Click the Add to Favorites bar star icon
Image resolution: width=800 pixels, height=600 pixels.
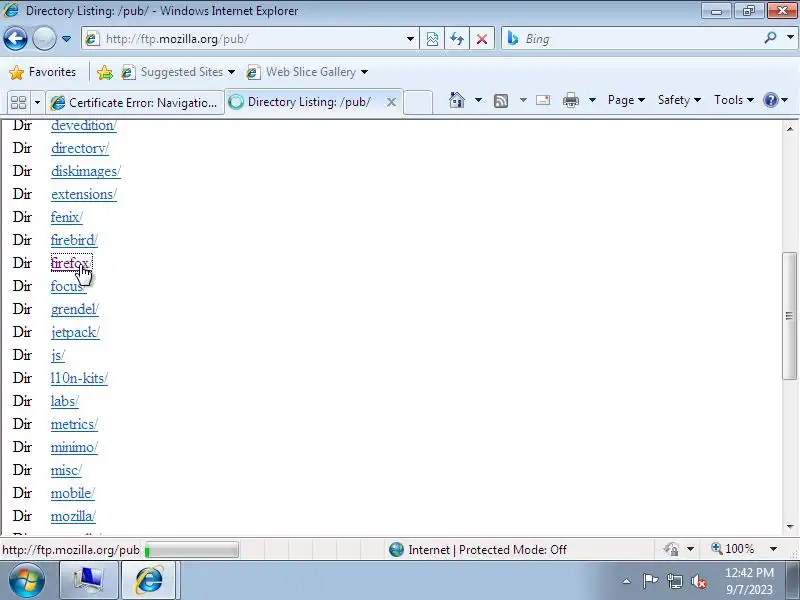click(x=105, y=72)
